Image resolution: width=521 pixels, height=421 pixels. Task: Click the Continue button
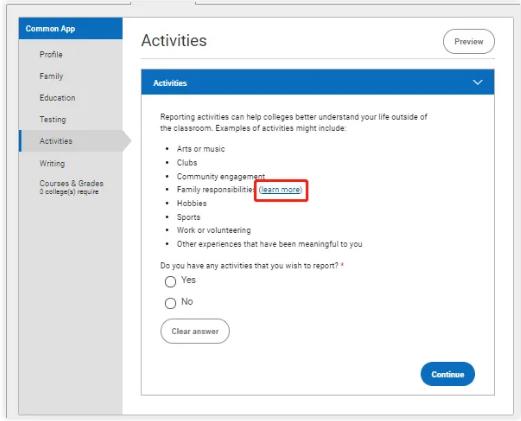[x=447, y=374]
